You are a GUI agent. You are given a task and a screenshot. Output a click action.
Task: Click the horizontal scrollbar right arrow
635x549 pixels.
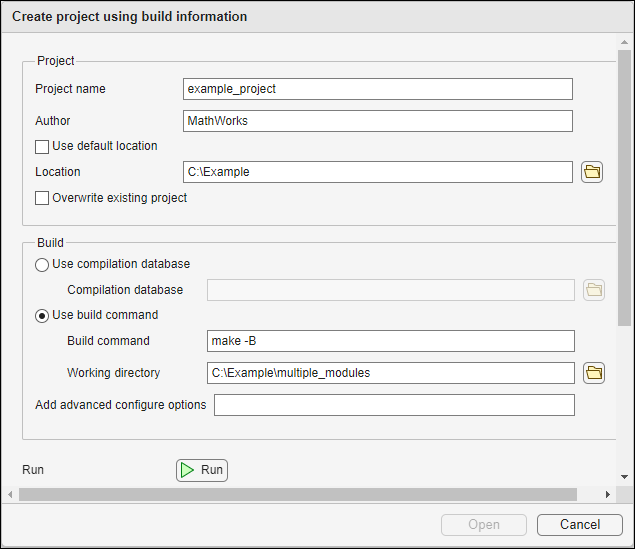[607, 495]
